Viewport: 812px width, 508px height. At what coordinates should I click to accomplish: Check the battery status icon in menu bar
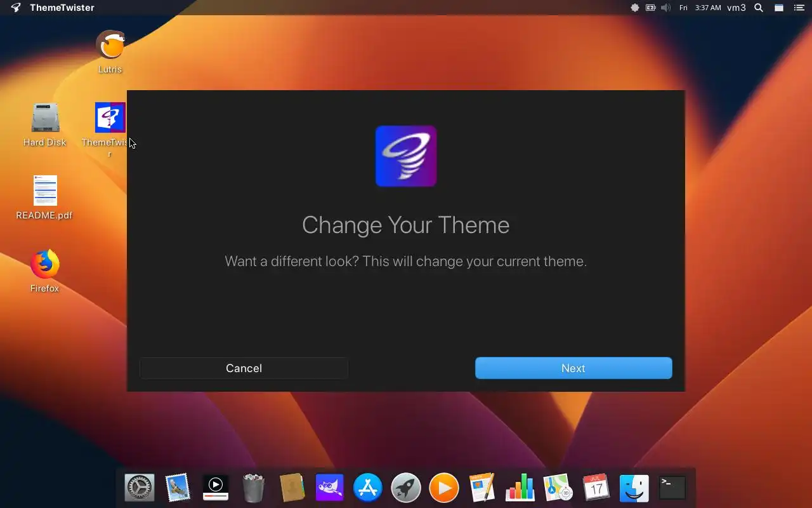click(651, 8)
